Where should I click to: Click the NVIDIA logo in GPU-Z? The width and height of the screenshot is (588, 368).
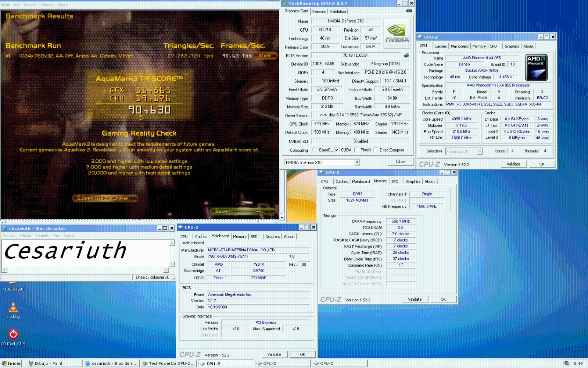tap(397, 34)
